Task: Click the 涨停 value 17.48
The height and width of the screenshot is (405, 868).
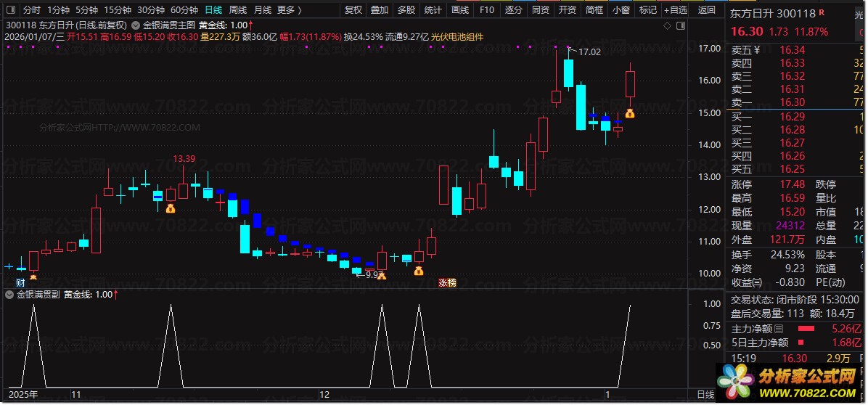Action: [x=793, y=184]
